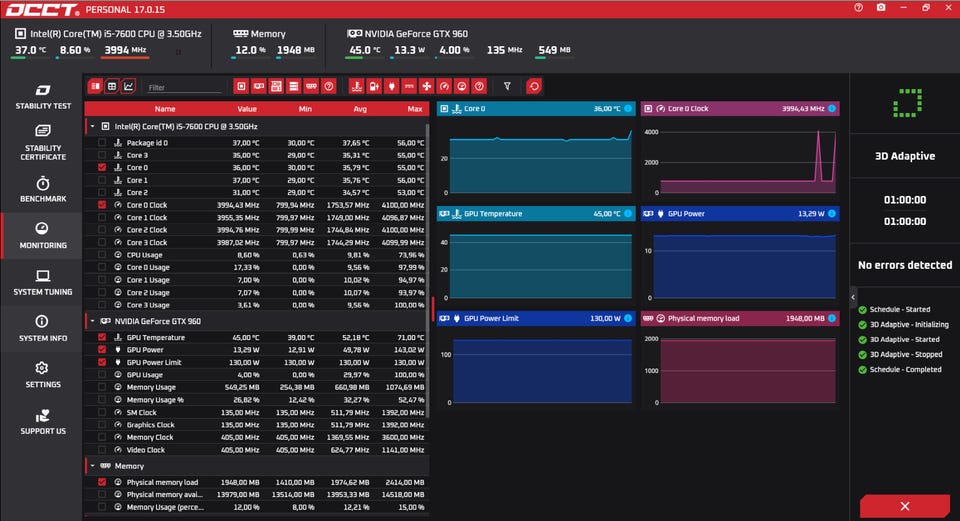This screenshot has height=521, width=960.
Task: Toggle motherboard sensors filter icon
Action: (x=276, y=86)
